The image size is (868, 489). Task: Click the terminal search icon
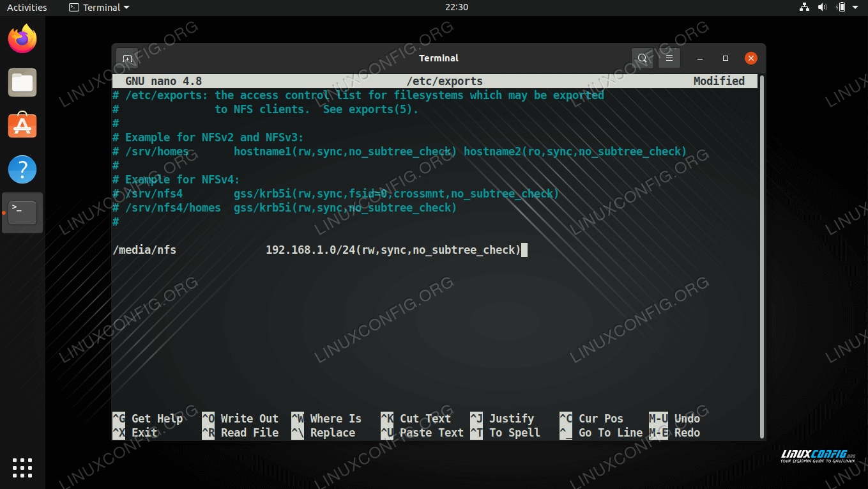click(x=643, y=58)
